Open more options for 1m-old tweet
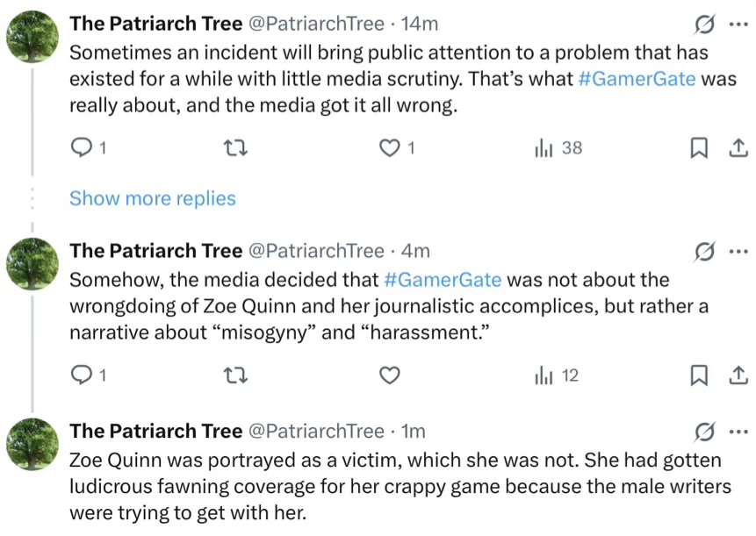This screenshot has width=756, height=536. tap(738, 431)
